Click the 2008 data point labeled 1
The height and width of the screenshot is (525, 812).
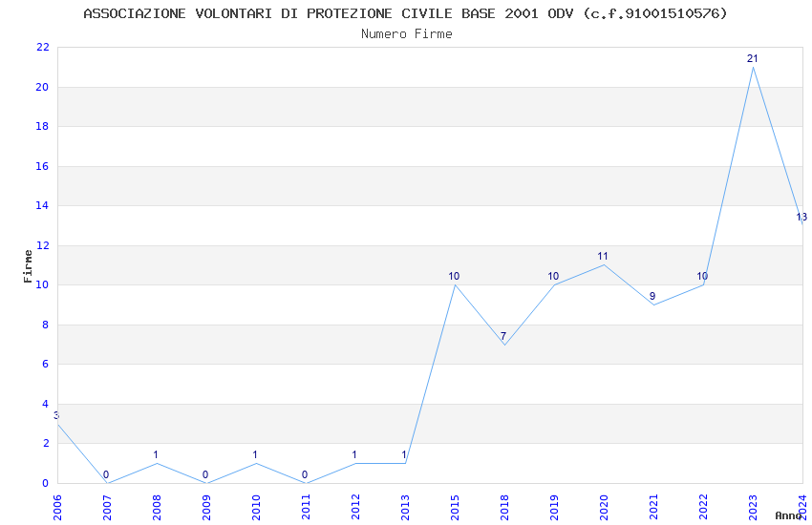coord(157,463)
